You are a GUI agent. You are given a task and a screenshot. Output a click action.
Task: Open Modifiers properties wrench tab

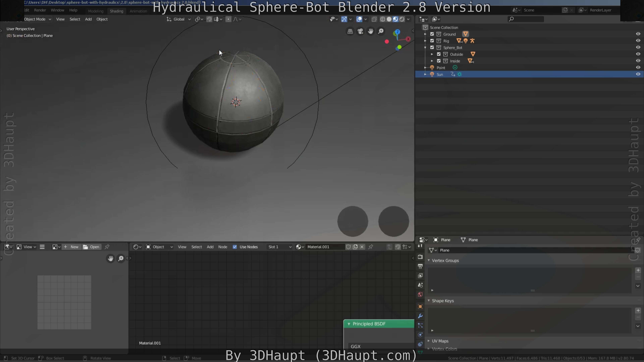tap(420, 316)
